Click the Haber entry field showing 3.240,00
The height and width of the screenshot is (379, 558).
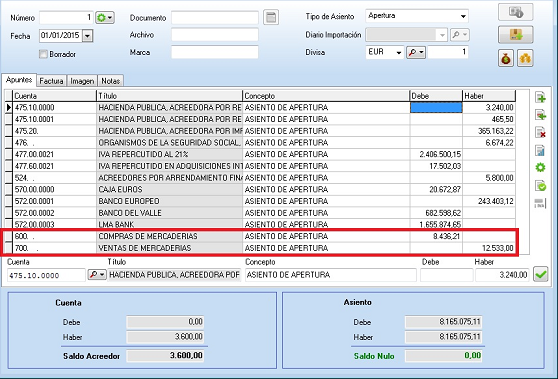[502, 275]
